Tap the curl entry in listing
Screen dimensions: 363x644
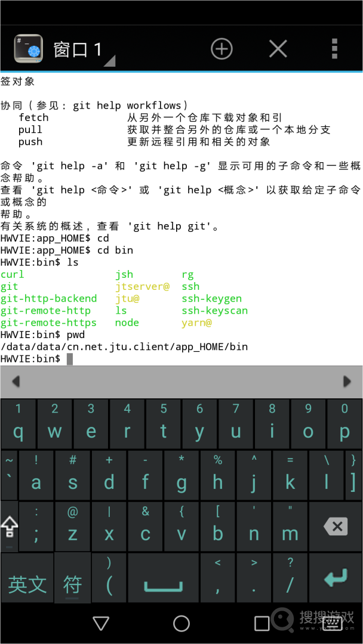(x=12, y=274)
